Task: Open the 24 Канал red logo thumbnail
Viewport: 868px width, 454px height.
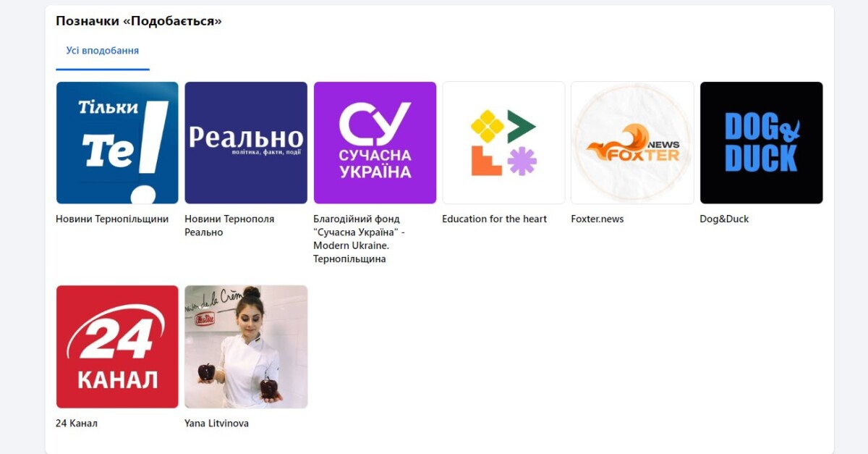Action: click(x=117, y=347)
